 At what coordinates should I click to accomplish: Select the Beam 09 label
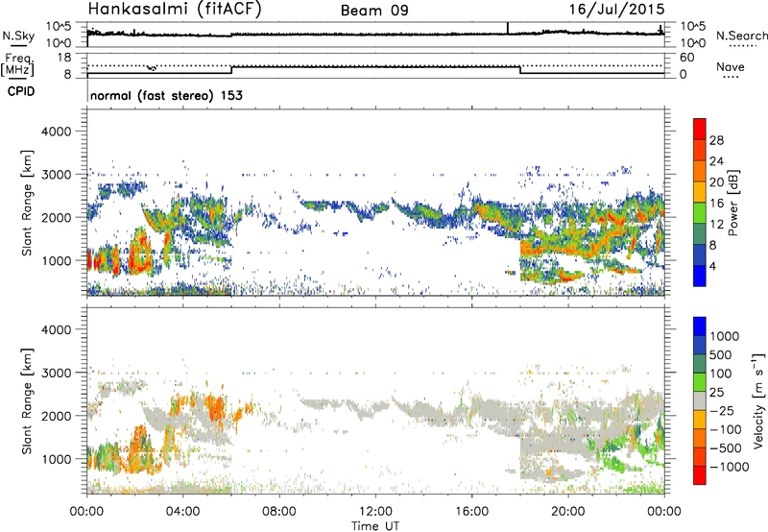pyautogui.click(x=374, y=11)
